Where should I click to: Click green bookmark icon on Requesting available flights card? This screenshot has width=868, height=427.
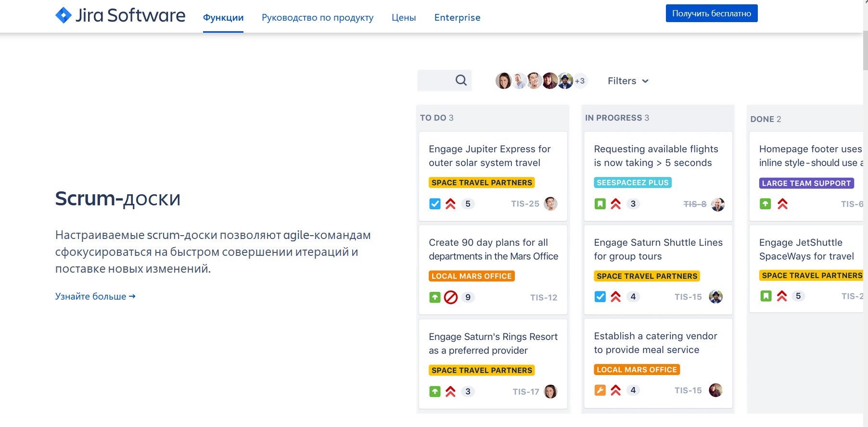point(600,204)
